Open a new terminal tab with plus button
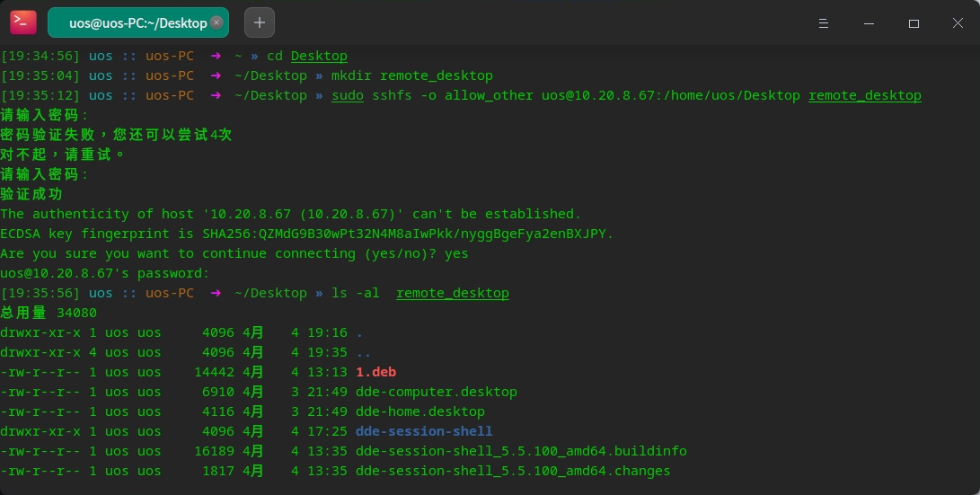This screenshot has width=980, height=495. 260,22
